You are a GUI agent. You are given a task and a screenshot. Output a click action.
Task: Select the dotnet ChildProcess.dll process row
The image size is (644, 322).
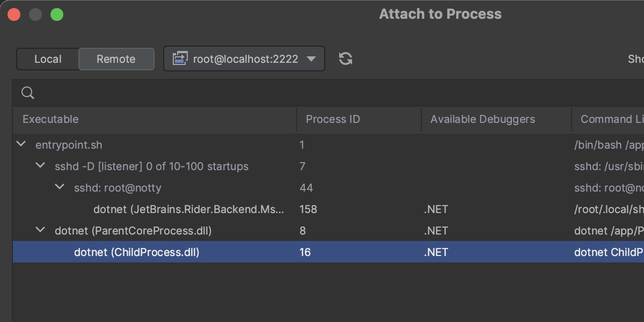(137, 252)
